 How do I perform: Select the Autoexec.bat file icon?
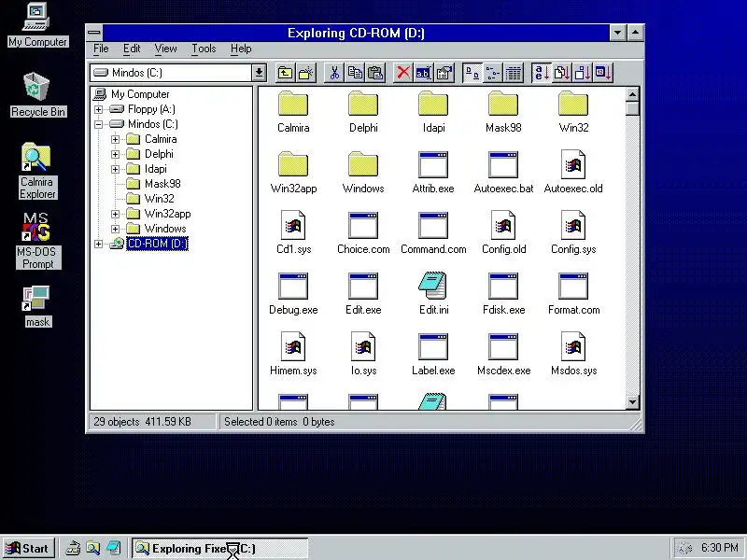pyautogui.click(x=503, y=173)
